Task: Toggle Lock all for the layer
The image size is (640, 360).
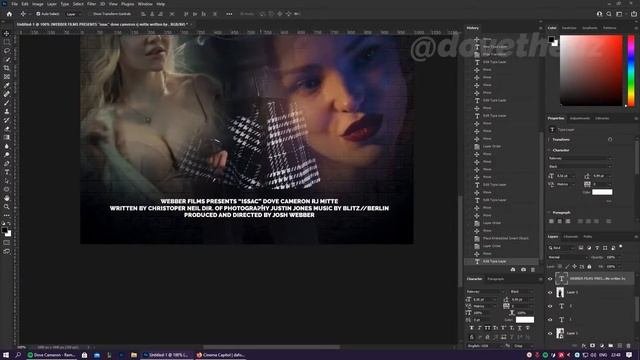Action: coord(589,267)
